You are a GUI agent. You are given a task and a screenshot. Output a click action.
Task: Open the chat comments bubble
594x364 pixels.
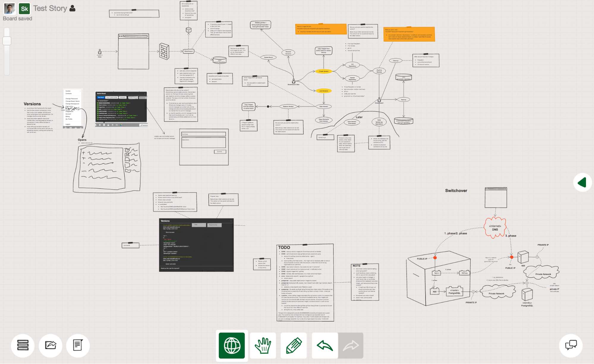[571, 345]
